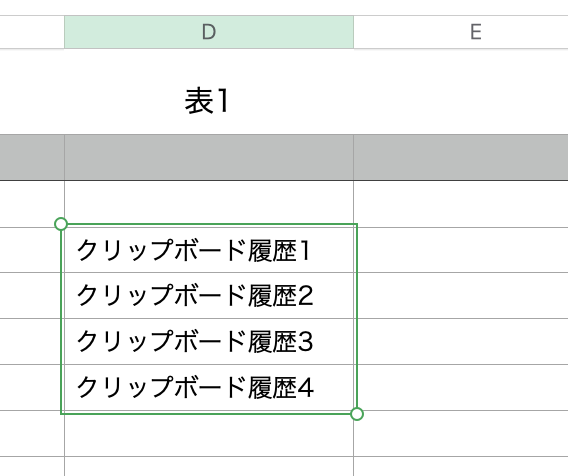Click the table title 表1
The width and height of the screenshot is (568, 476).
[207, 101]
